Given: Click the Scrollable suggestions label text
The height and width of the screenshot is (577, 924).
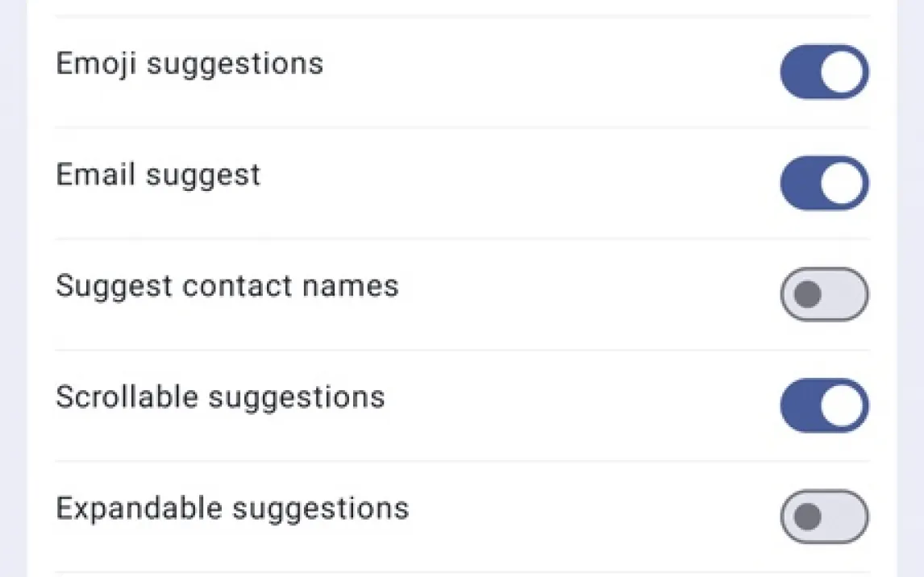Looking at the screenshot, I should (x=220, y=397).
